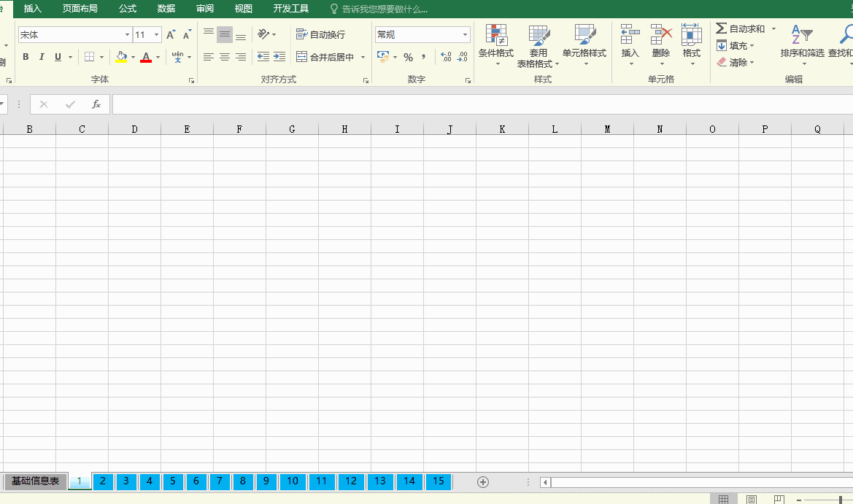Toggle Bold formatting
This screenshot has width=853, height=504.
click(x=26, y=57)
